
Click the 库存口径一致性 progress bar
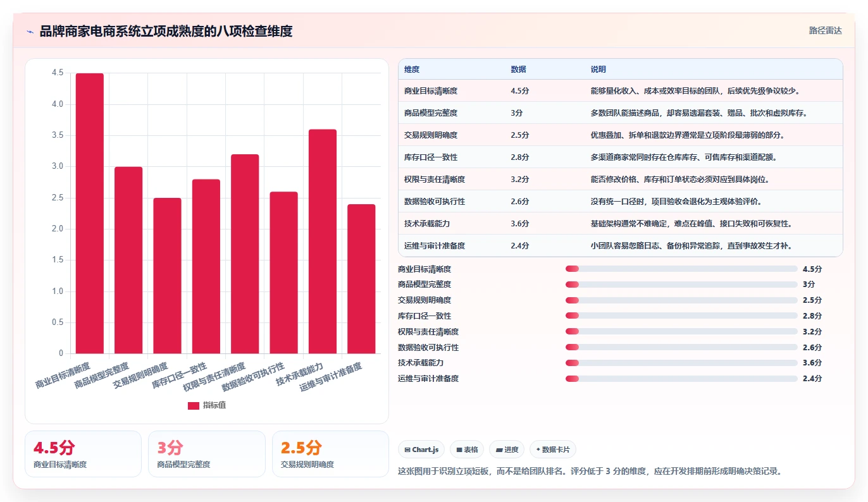[x=681, y=316]
